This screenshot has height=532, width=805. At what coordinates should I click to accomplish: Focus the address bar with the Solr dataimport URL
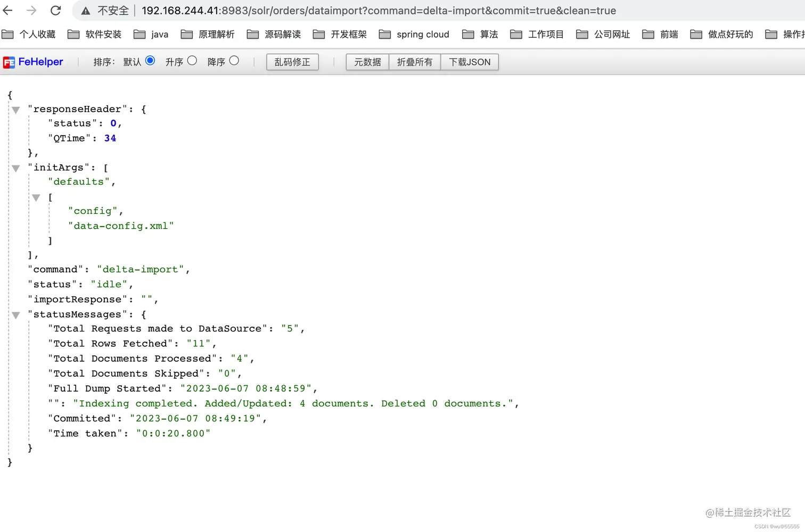(379, 11)
